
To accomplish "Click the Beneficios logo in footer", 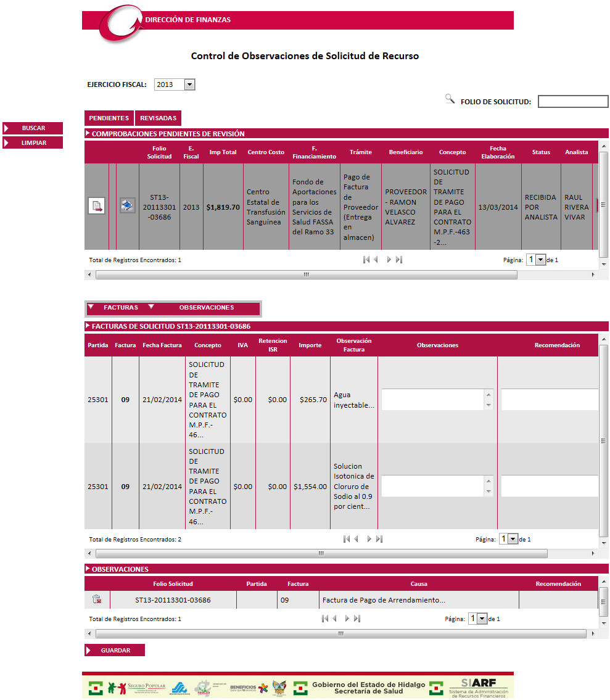I will [249, 688].
